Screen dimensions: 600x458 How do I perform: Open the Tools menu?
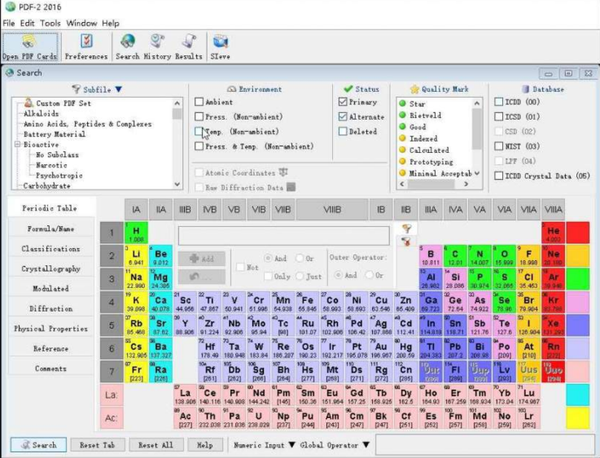[50, 23]
